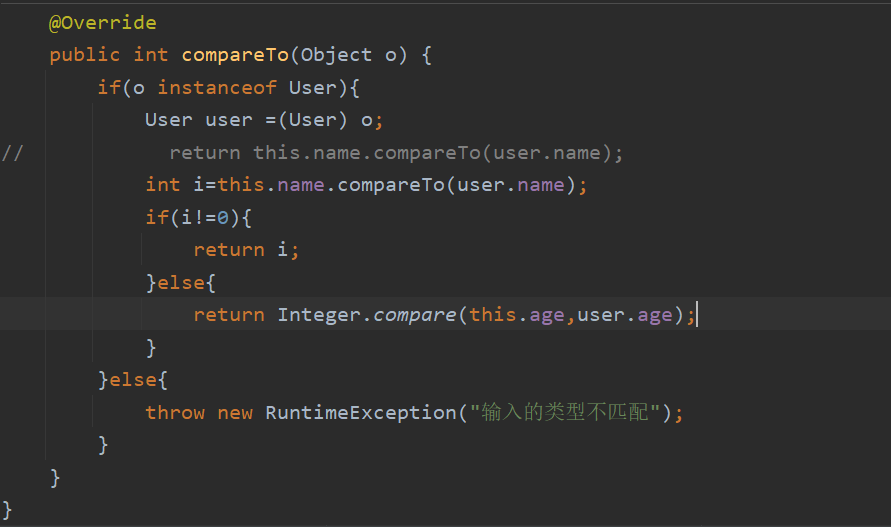Click RuntimeException class name
Viewport: 891px width, 527px height.
(361, 413)
